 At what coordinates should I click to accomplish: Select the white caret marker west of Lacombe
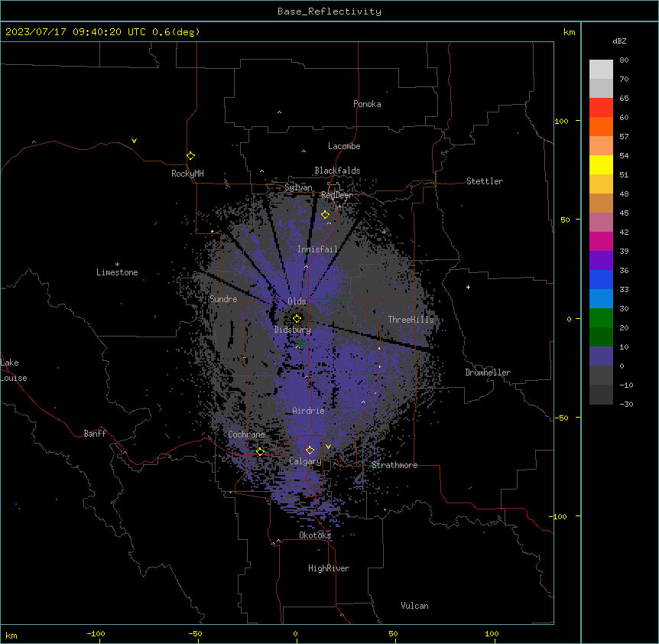[x=304, y=151]
